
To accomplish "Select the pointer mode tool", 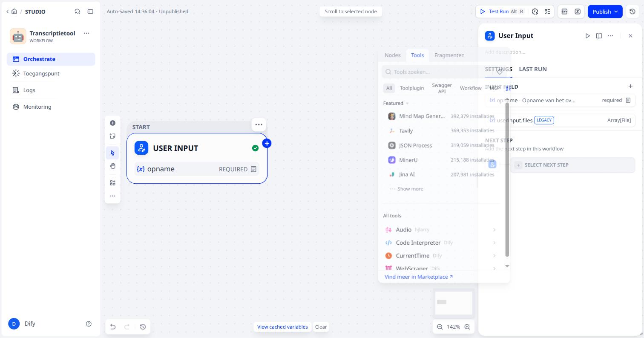I will (x=112, y=153).
